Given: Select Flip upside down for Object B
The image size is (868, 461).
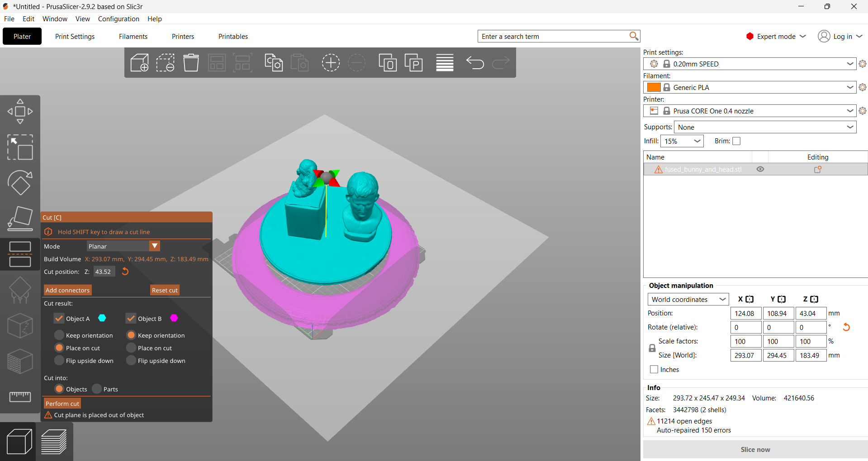Looking at the screenshot, I should [x=131, y=361].
